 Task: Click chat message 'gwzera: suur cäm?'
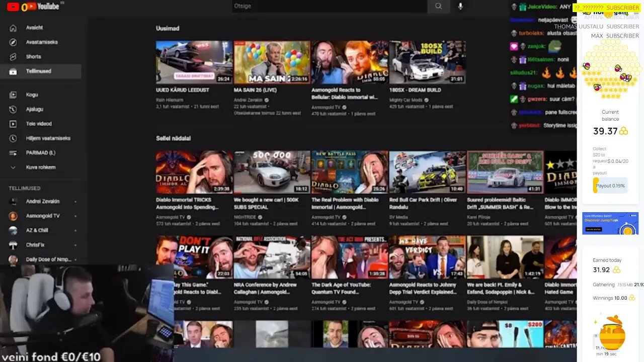pyautogui.click(x=543, y=99)
